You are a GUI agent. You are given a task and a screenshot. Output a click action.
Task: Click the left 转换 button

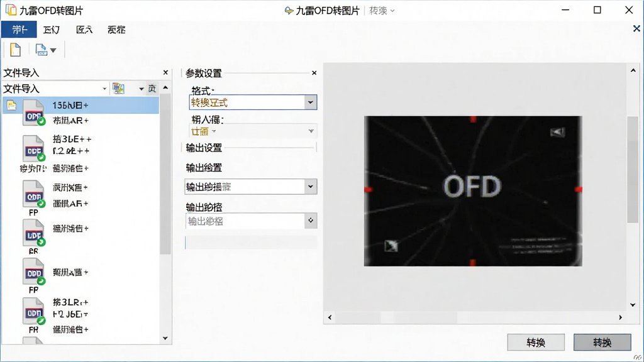coord(536,343)
